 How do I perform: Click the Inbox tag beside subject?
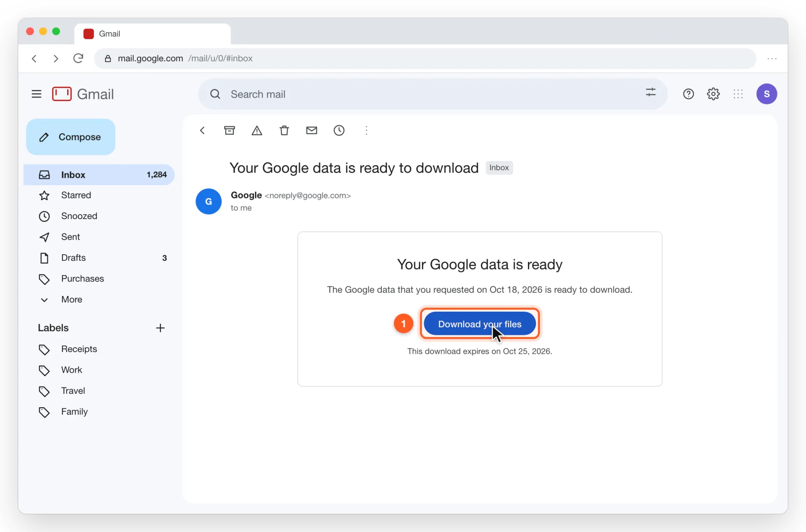tap(499, 167)
